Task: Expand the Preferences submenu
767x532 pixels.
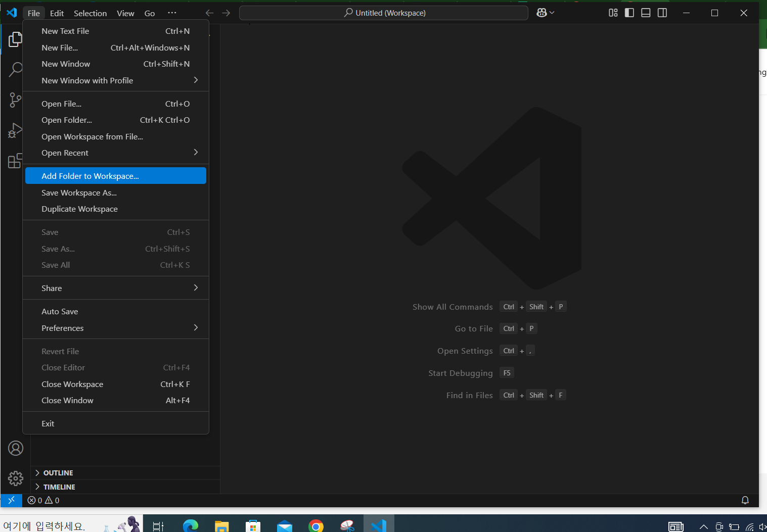Action: point(116,328)
